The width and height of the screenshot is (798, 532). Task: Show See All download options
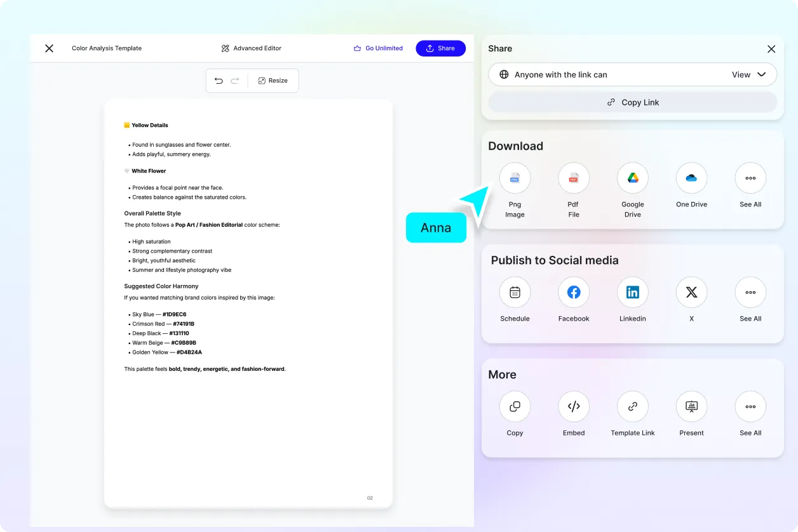[x=750, y=178]
